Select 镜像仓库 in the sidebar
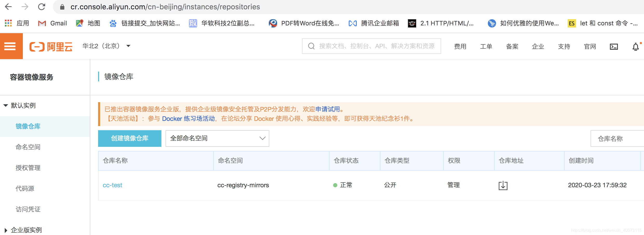Screen dimensions: 644x235 pos(28,126)
